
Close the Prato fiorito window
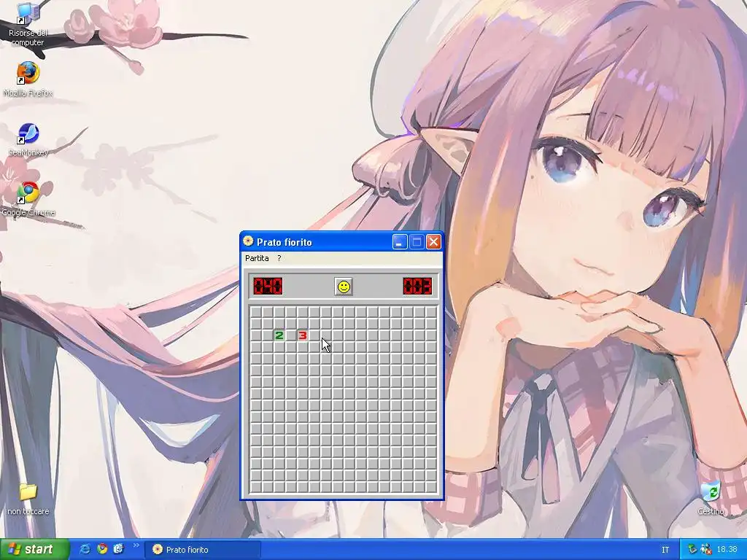pyautogui.click(x=433, y=242)
